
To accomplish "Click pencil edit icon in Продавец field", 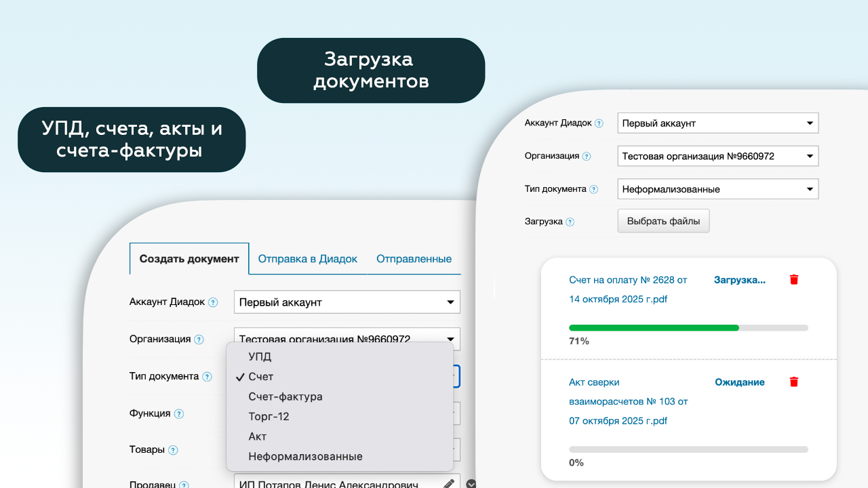I will click(448, 484).
